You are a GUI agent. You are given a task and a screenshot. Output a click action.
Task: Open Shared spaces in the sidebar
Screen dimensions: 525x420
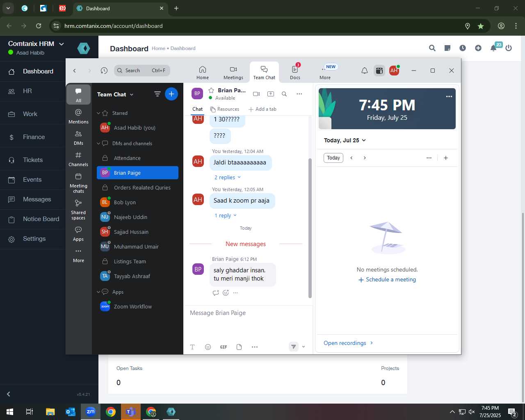coord(78,210)
